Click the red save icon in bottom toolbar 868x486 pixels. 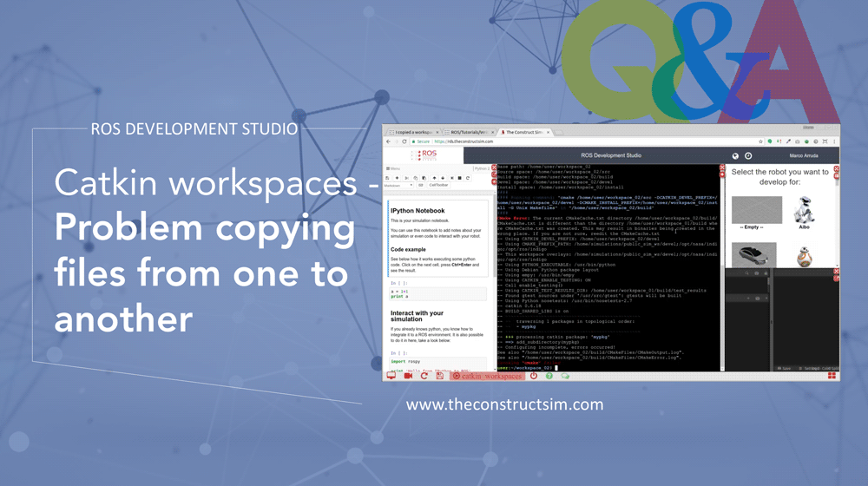[x=439, y=376]
